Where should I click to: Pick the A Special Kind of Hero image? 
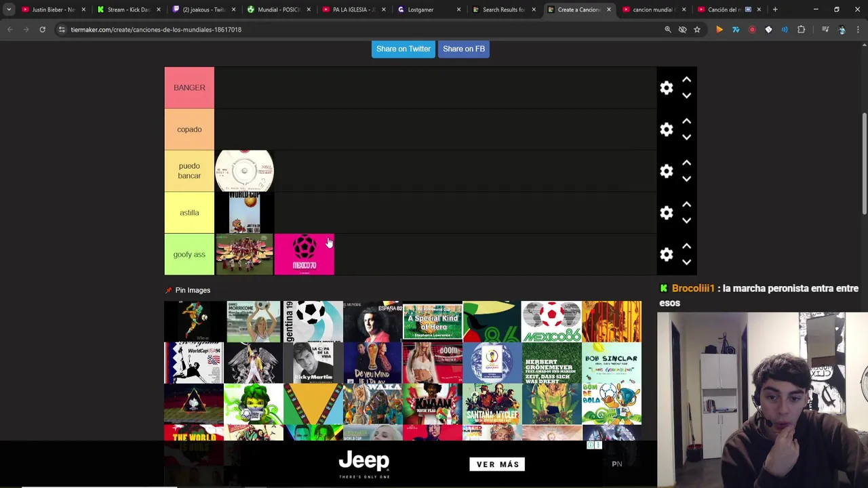[x=432, y=321]
